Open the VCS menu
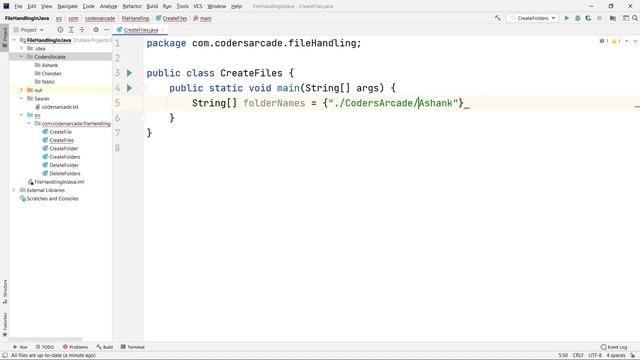The height and width of the screenshot is (360, 640). pos(198,6)
